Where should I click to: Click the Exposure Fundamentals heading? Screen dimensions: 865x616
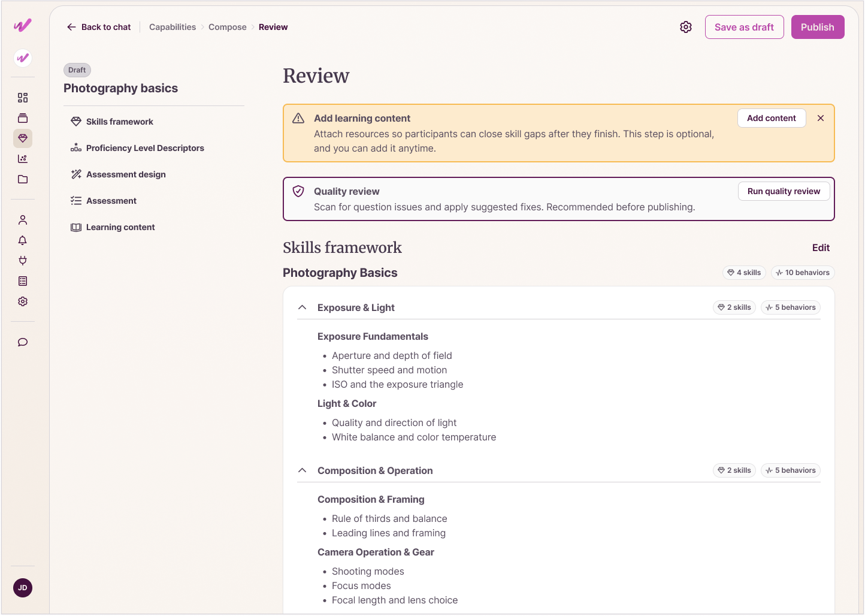[373, 336]
